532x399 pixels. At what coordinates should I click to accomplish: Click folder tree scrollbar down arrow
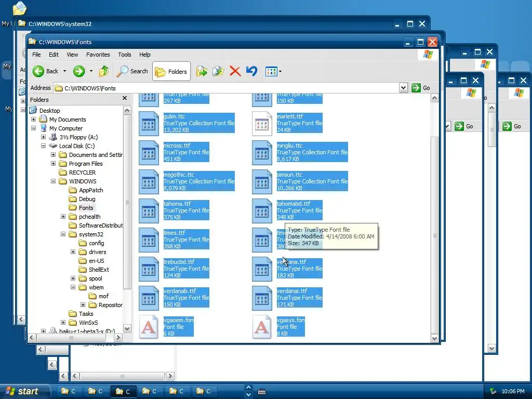(127, 329)
